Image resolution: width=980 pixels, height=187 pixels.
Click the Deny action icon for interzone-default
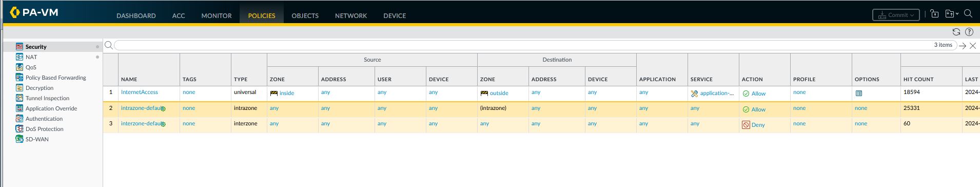click(746, 125)
